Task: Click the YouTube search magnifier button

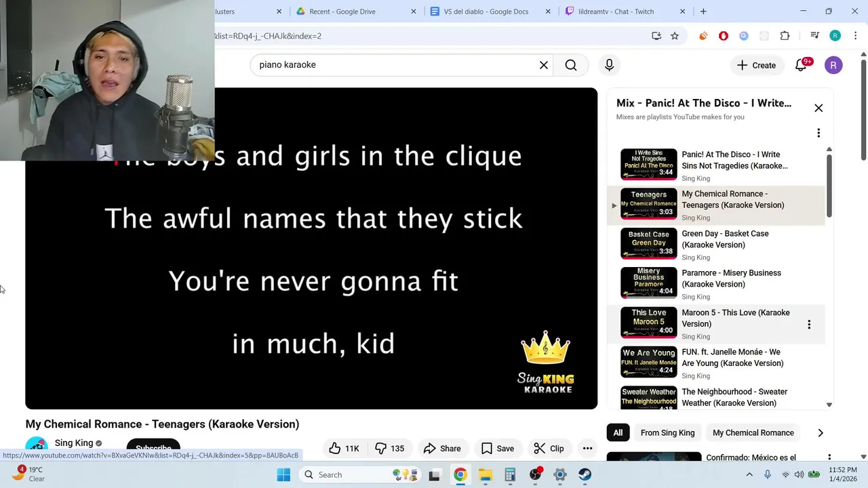Action: (x=571, y=65)
